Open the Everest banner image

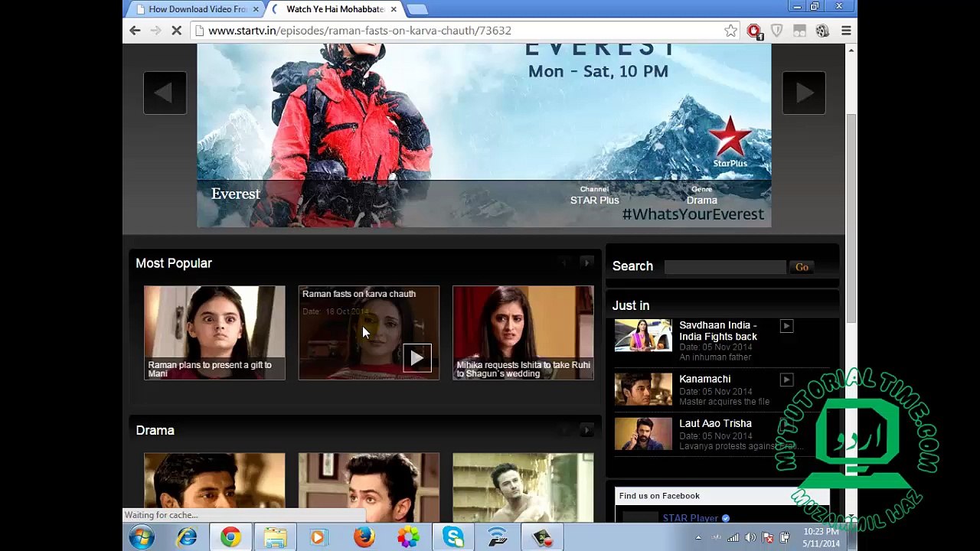(484, 135)
